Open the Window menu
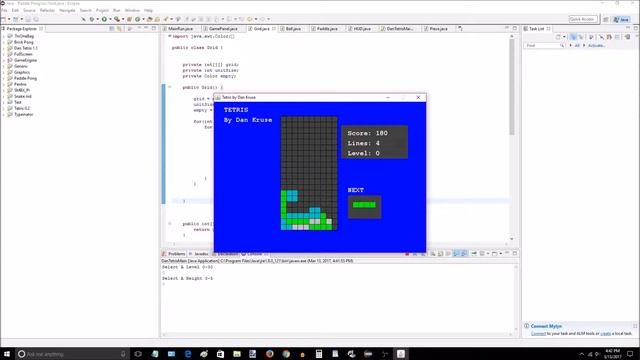The height and width of the screenshot is (360, 640). [x=132, y=10]
